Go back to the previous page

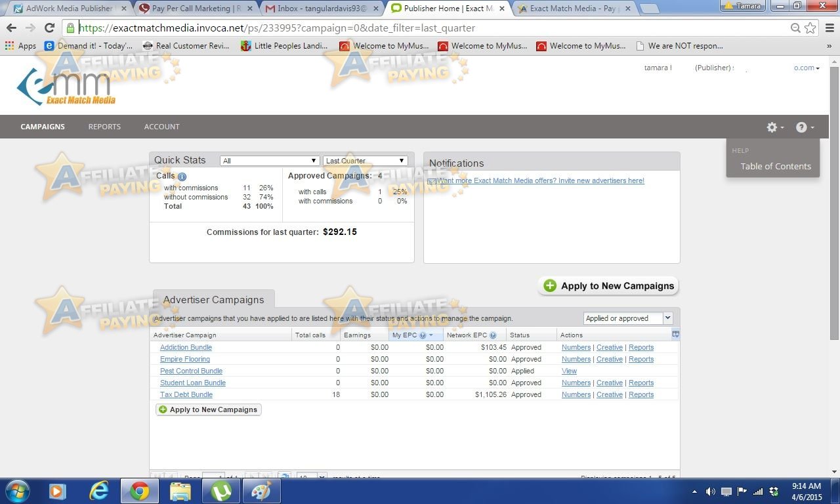point(11,28)
